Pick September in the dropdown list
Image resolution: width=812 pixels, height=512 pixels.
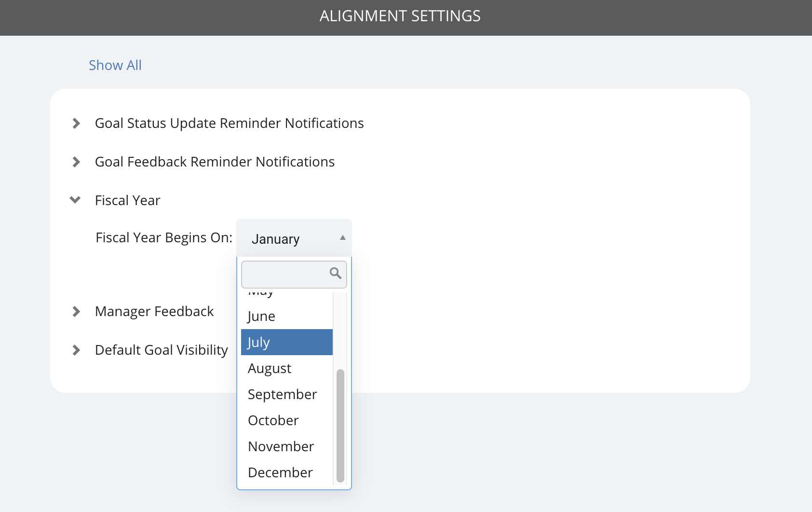click(287, 394)
